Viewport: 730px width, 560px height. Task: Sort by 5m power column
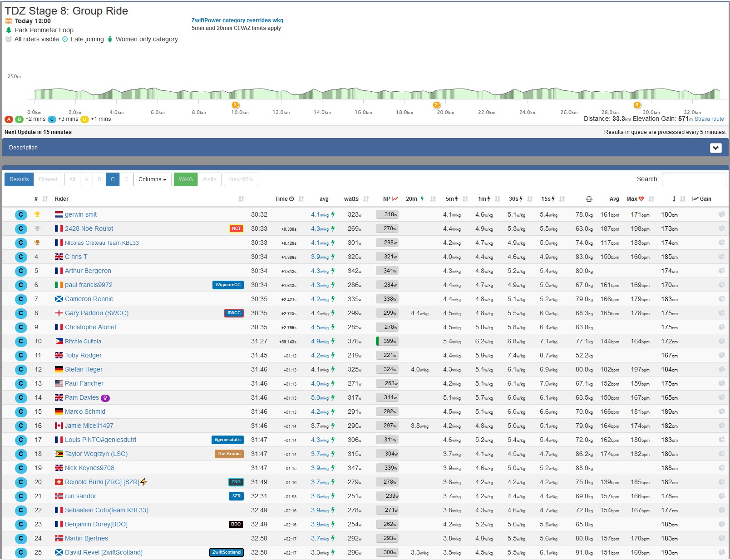[x=465, y=199]
